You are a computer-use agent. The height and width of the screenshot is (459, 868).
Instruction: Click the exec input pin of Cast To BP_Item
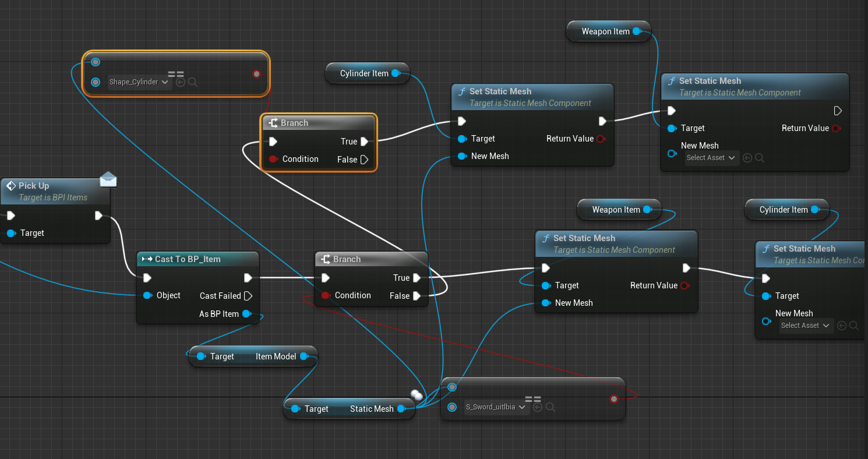(x=147, y=278)
